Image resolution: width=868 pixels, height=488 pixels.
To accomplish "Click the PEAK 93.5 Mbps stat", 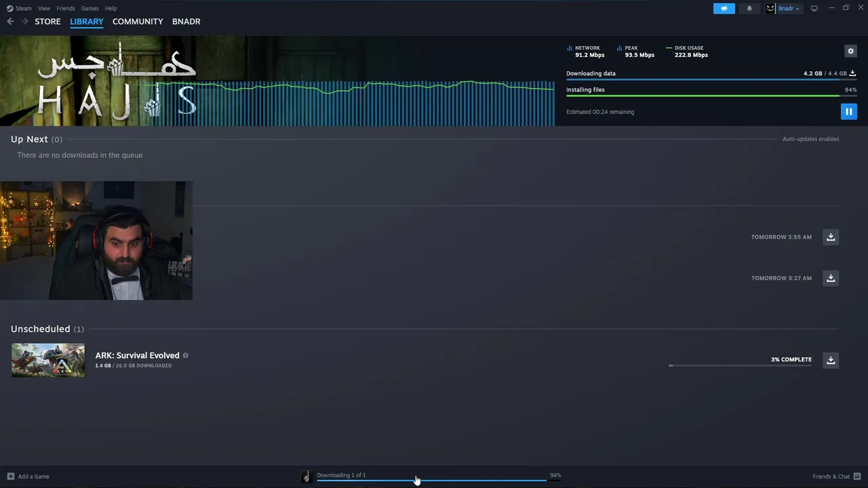I will [636, 52].
